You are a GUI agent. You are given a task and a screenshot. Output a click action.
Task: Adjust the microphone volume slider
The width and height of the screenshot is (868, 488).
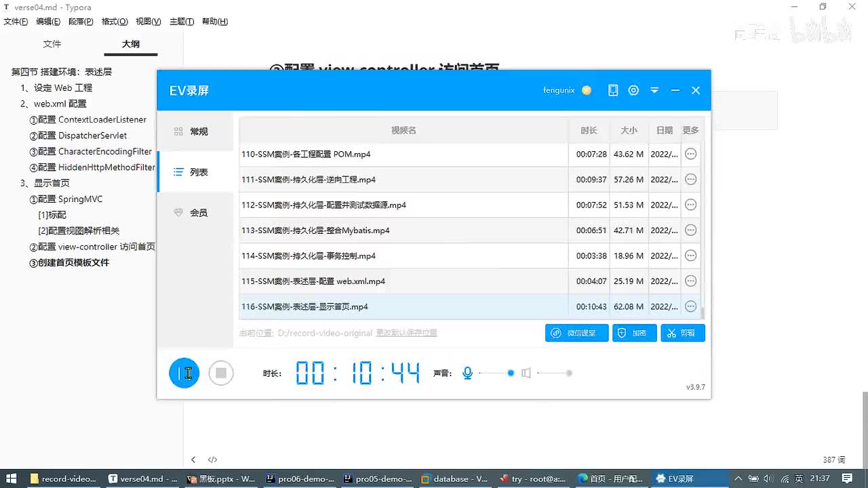496,373
